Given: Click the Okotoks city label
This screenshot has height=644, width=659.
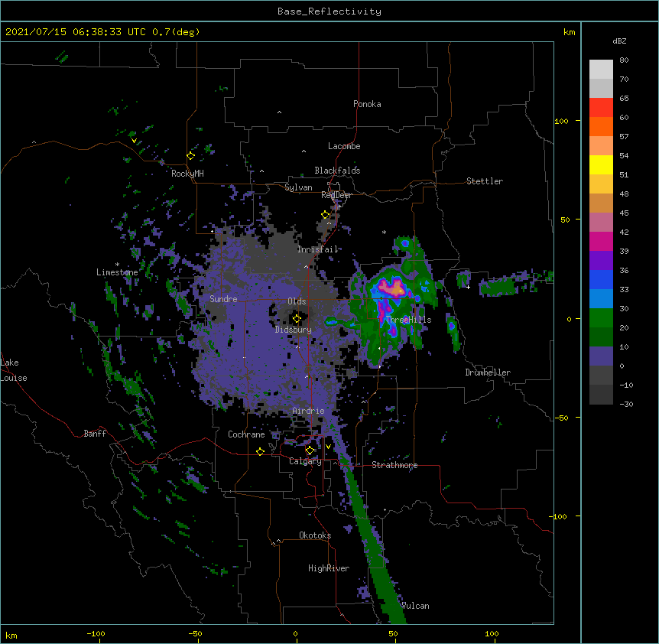Looking at the screenshot, I should pyautogui.click(x=315, y=535).
